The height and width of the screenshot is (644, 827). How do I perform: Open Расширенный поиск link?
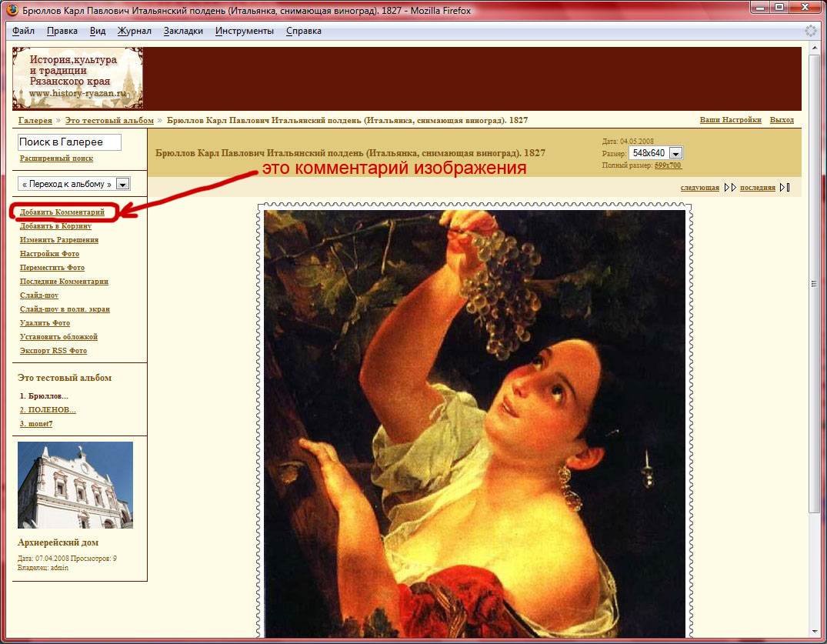click(x=56, y=158)
